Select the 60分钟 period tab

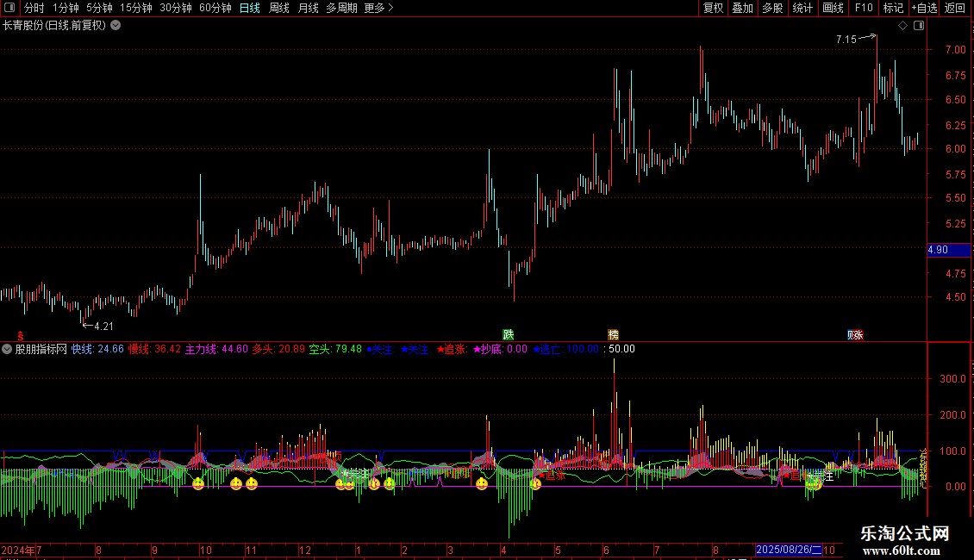coord(215,8)
